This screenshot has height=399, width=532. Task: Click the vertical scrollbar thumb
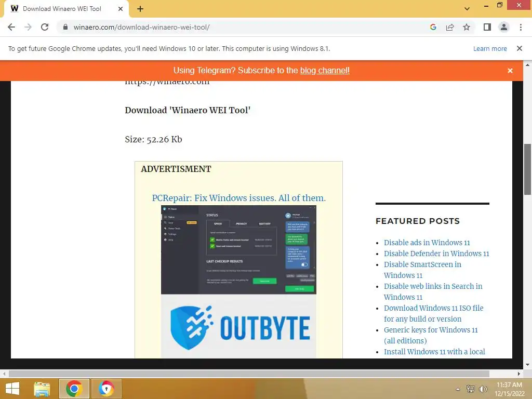[527, 169]
